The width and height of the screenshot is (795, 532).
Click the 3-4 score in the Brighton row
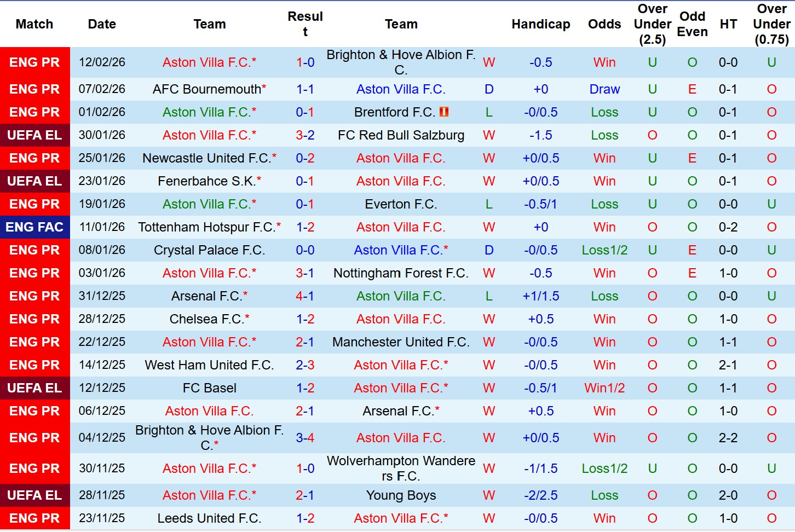[305, 438]
